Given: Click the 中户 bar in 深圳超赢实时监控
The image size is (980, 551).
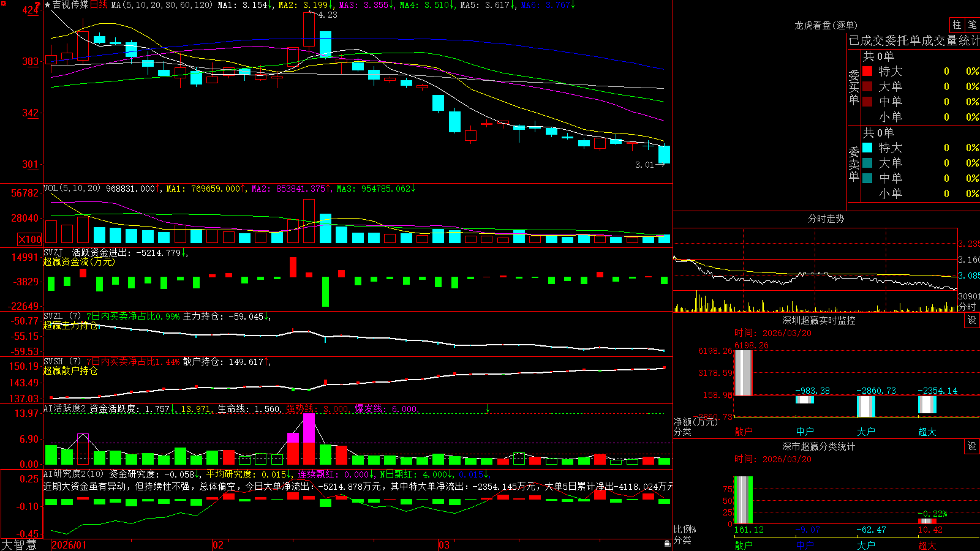Looking at the screenshot, I should pyautogui.click(x=805, y=400).
